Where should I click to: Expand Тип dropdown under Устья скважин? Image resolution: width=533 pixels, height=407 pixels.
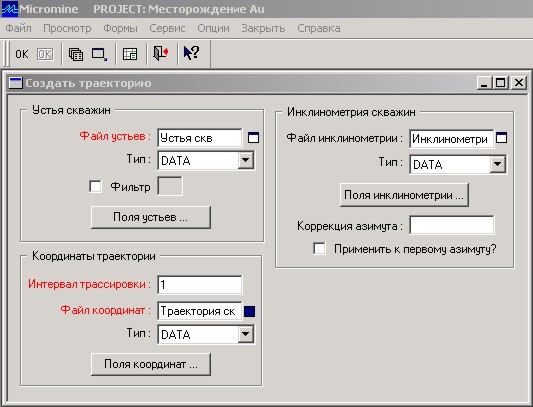[x=245, y=160]
